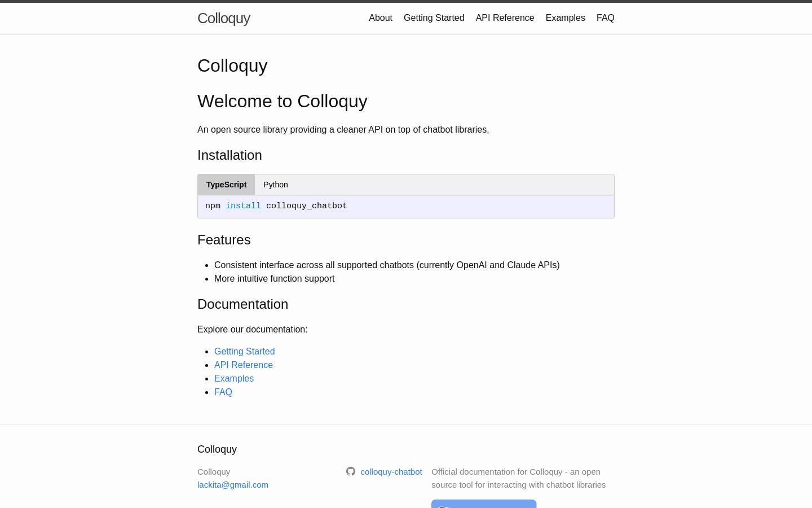The height and width of the screenshot is (508, 812).
Task: Select Examples in the top navigation bar
Action: [566, 18]
